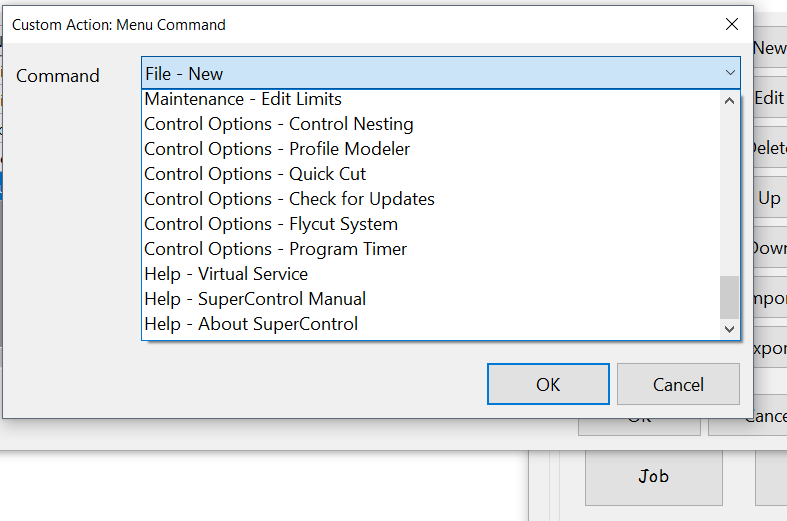Pick Help - About SuperControl

click(431, 324)
